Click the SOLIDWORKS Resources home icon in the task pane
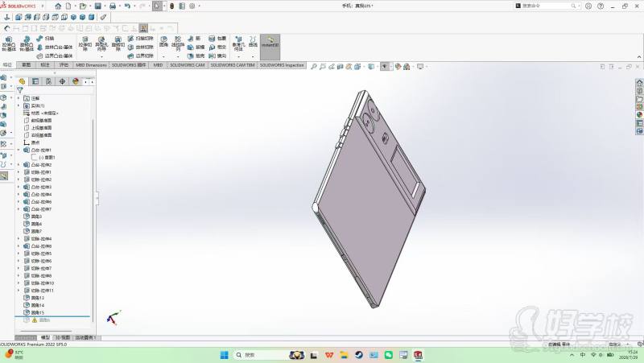 pos(639,83)
